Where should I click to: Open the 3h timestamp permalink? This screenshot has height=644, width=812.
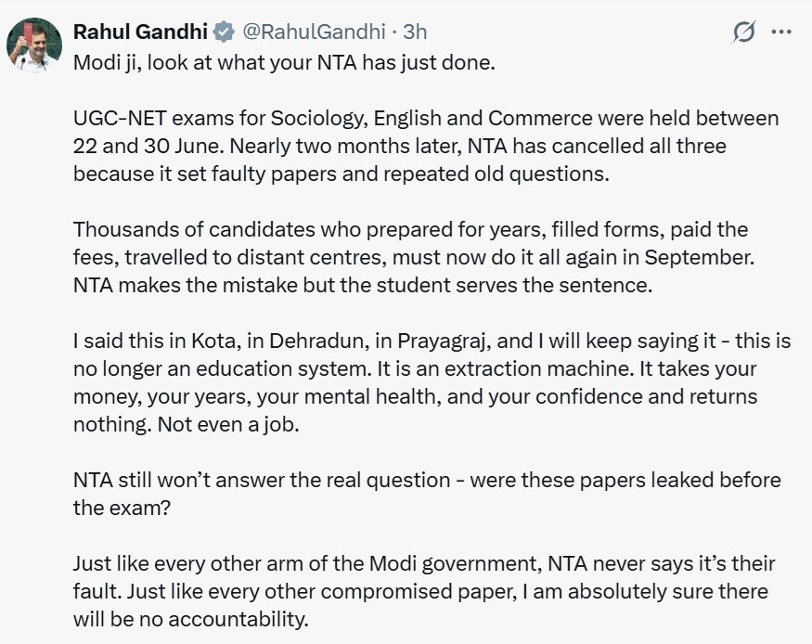point(415,32)
